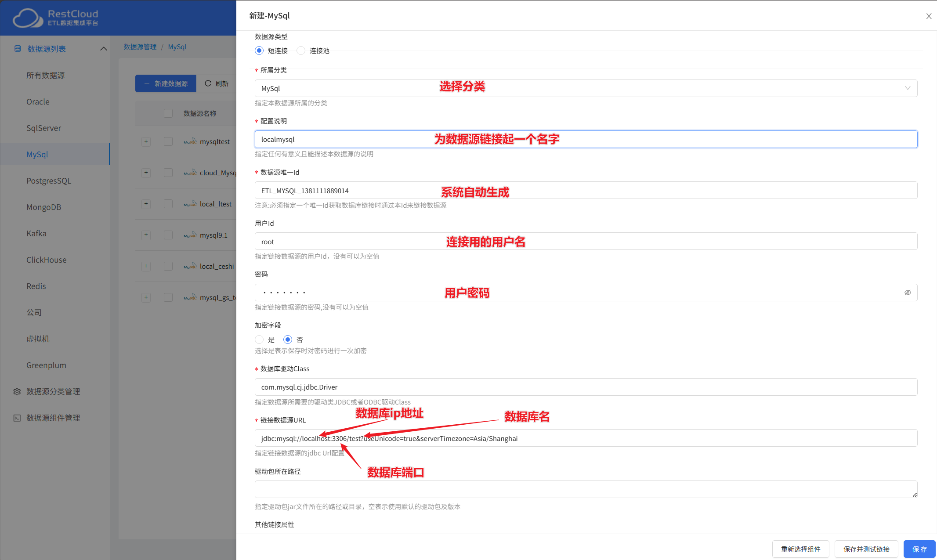Screen dimensions: 937x560
Task: Click the 用户Id input field
Action: click(586, 242)
